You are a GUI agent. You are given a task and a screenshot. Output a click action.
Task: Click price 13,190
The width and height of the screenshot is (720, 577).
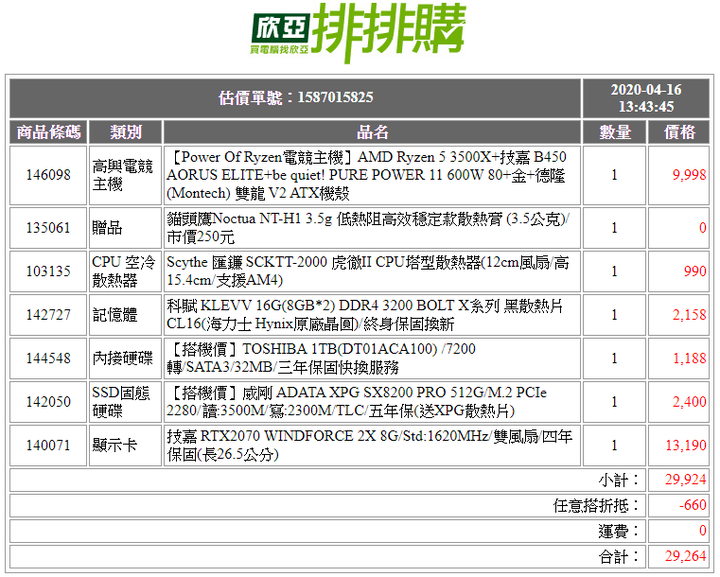pyautogui.click(x=686, y=445)
